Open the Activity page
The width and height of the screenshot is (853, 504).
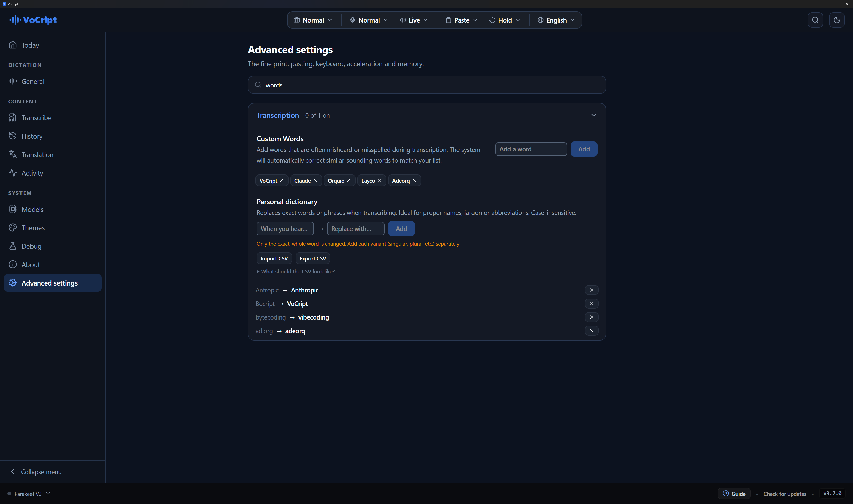point(53,173)
